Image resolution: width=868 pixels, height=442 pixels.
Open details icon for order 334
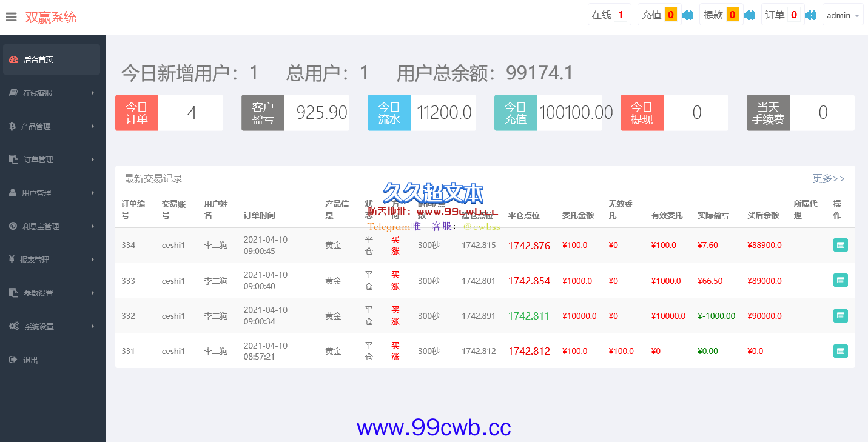840,245
